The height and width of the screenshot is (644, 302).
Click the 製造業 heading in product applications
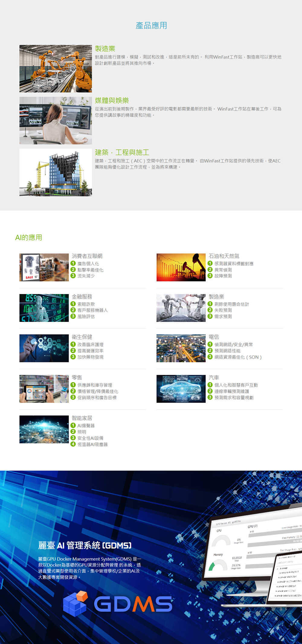(x=105, y=49)
